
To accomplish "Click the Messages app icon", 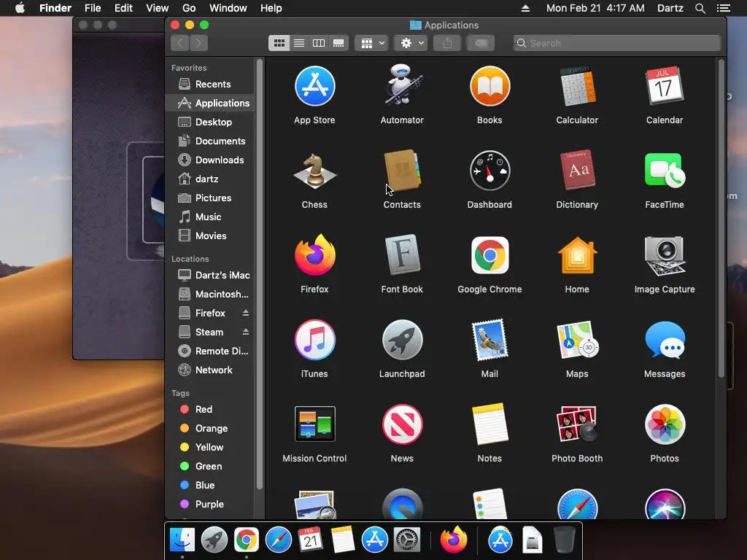I will [665, 340].
